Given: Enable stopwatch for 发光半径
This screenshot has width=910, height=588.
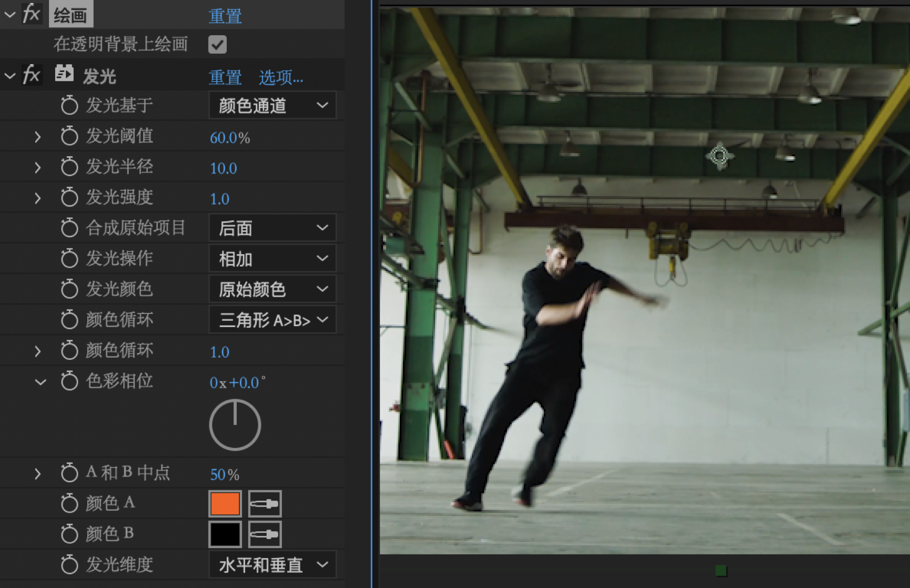Looking at the screenshot, I should [69, 166].
